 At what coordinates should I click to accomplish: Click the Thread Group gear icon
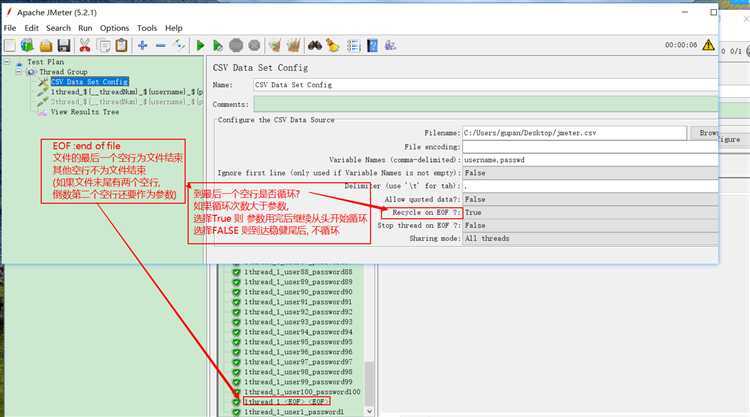[x=32, y=72]
